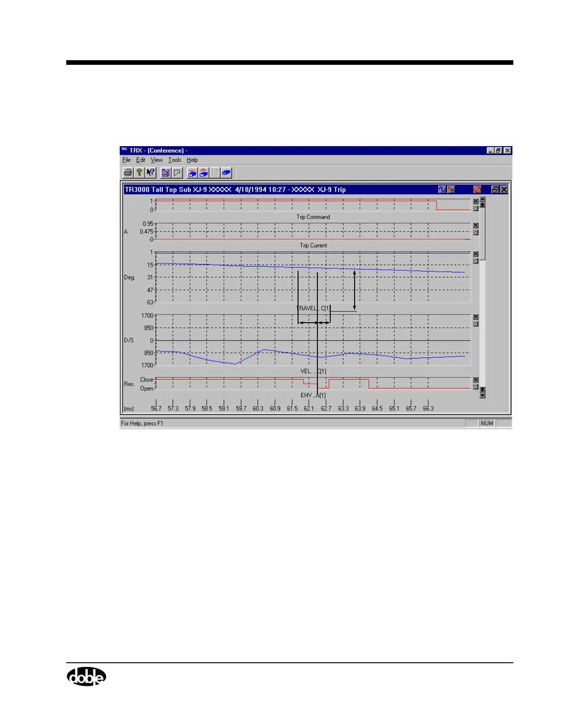Click the TRAVEL C[1] channel resize icon
This screenshot has height=728, width=563.
476,261
